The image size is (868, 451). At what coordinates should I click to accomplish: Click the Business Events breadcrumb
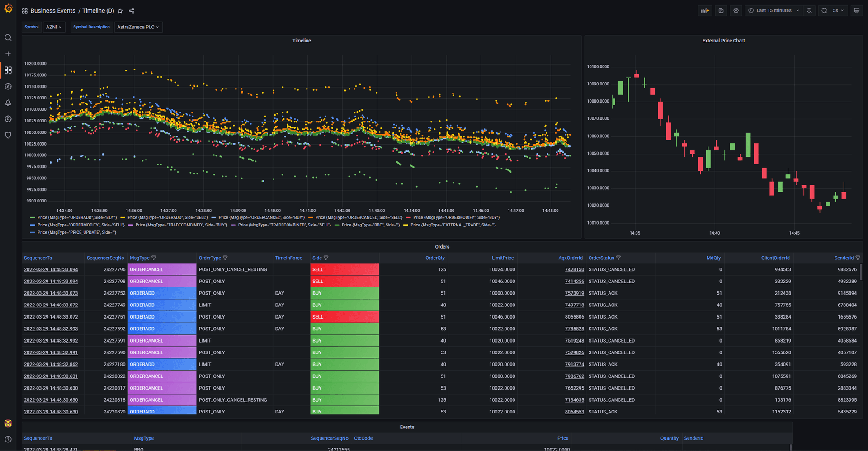53,11
